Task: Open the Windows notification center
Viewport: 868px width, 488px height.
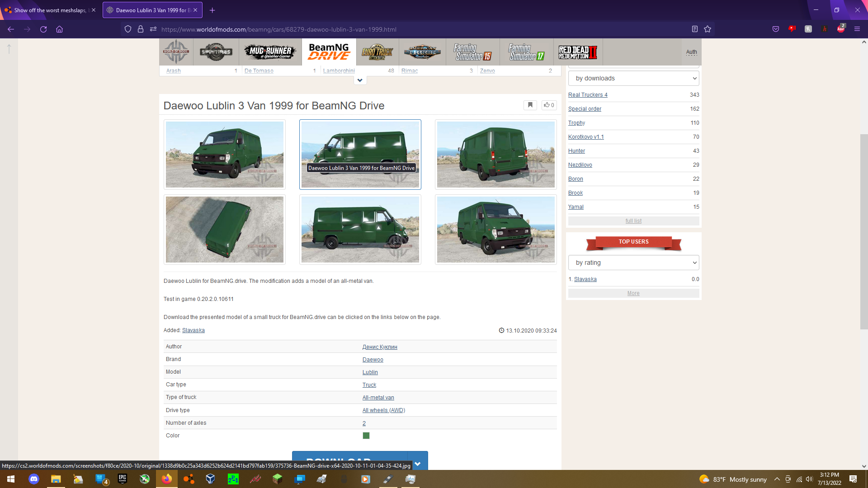Action: pyautogui.click(x=853, y=479)
